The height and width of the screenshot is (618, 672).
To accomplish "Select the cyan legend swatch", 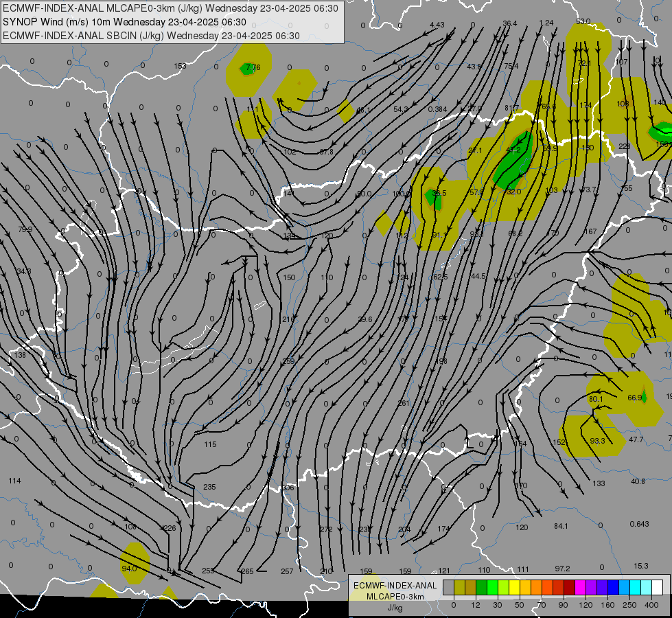I will point(635,588).
